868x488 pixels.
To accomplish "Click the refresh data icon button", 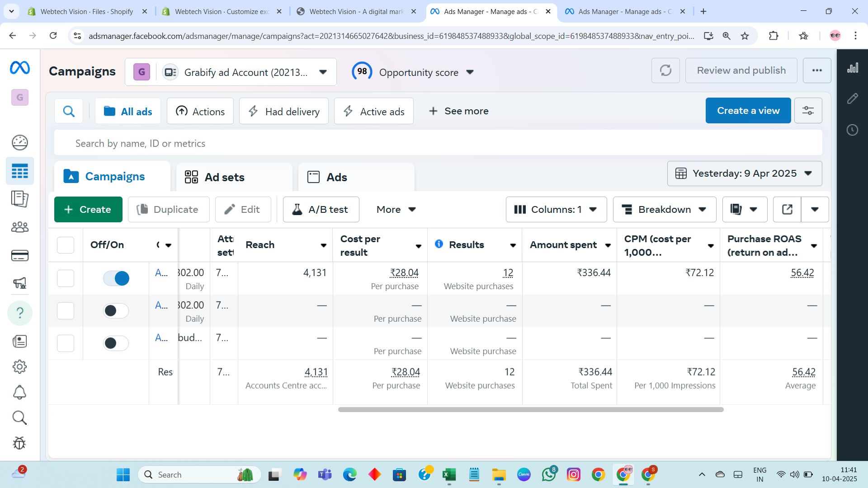I will click(x=665, y=70).
